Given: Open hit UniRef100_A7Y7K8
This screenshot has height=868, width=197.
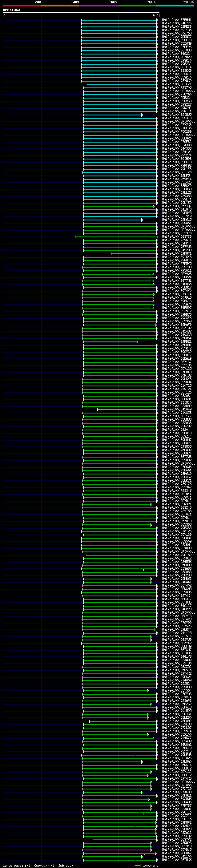Looking at the screenshot, I should [176, 125].
